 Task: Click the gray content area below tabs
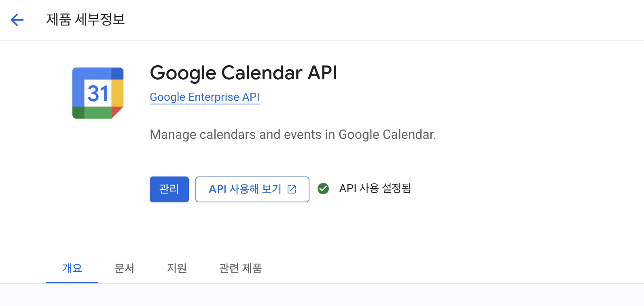[322, 295]
